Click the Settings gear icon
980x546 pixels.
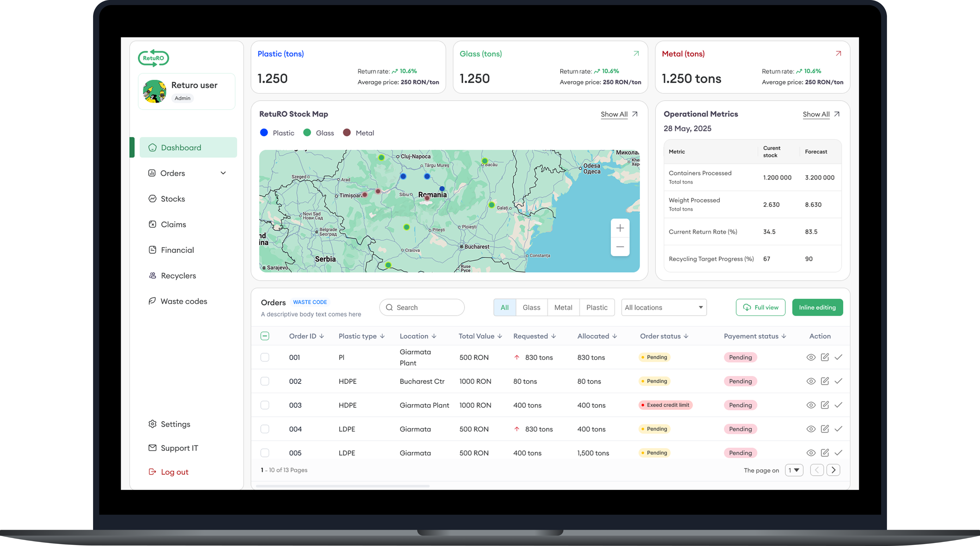(152, 424)
